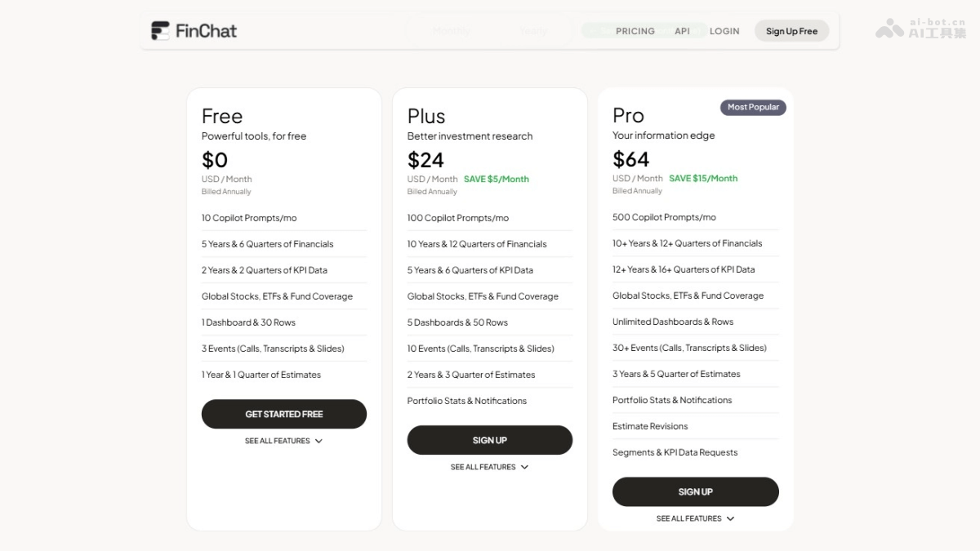Click the SAVE $5/Month label
This screenshot has width=980, height=551.
(x=497, y=179)
